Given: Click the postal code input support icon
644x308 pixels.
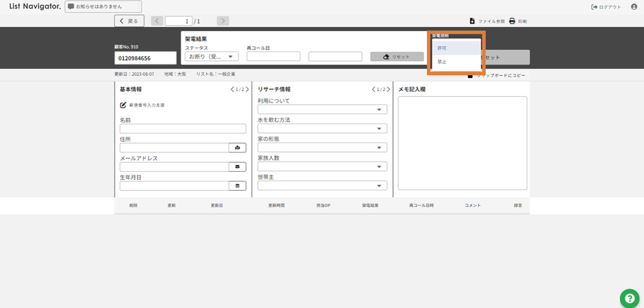Looking at the screenshot, I should [x=123, y=105].
